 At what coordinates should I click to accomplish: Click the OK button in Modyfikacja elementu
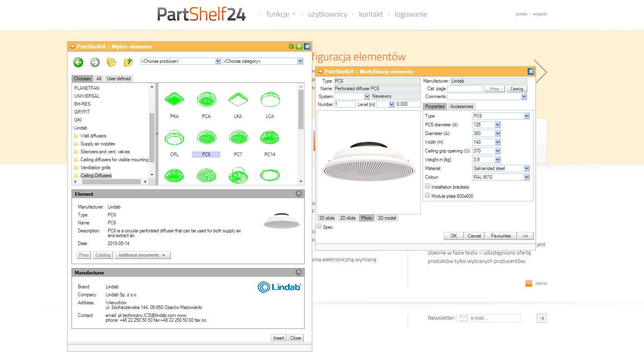tap(454, 236)
